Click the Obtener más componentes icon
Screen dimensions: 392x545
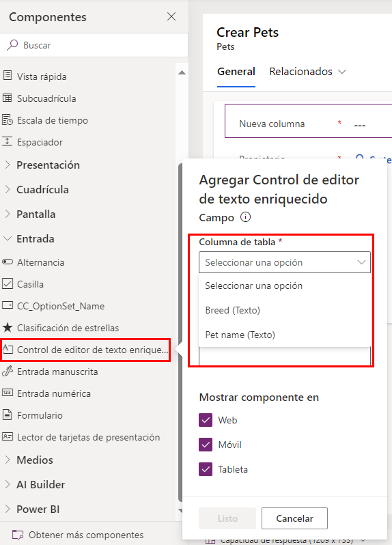click(17, 535)
